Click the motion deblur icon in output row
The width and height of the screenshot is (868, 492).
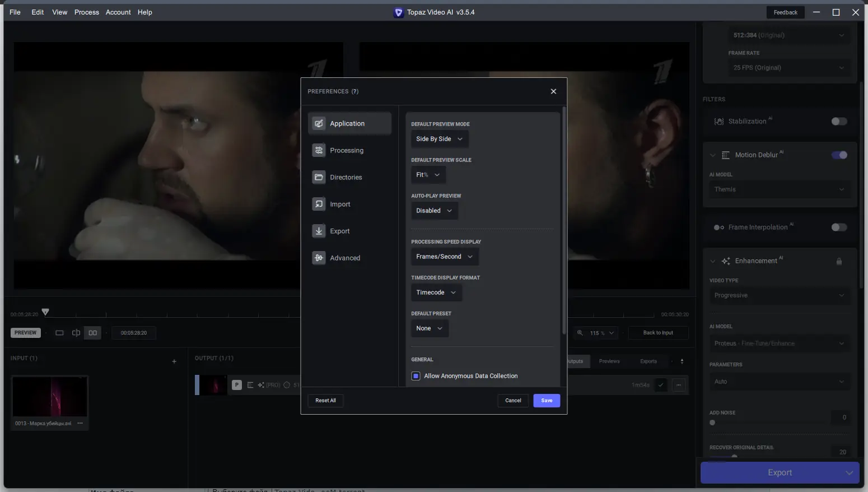(x=250, y=385)
